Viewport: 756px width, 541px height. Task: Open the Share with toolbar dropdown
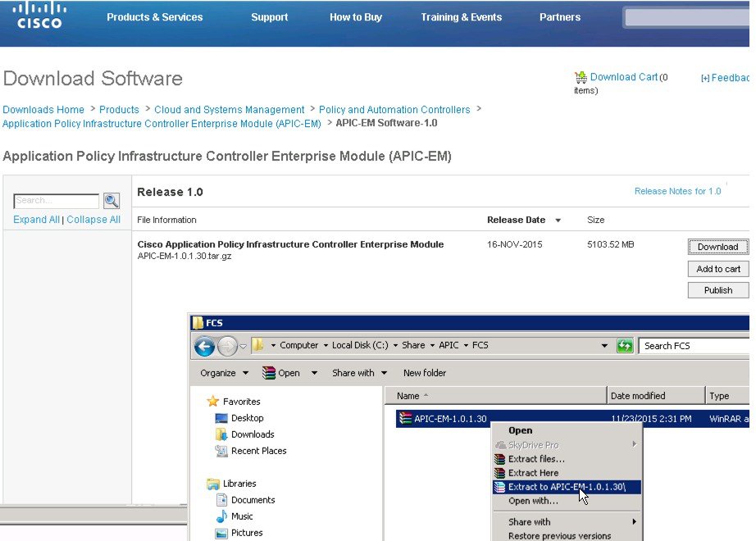359,373
